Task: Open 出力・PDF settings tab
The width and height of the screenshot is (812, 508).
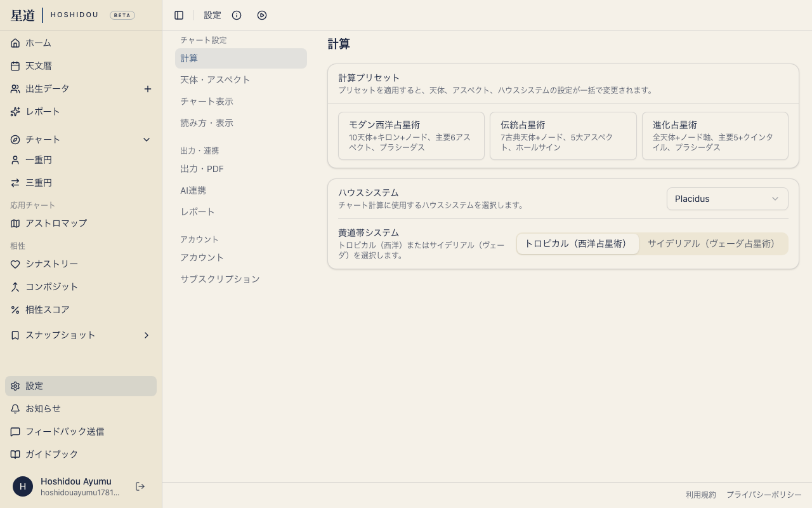Action: click(x=241, y=169)
